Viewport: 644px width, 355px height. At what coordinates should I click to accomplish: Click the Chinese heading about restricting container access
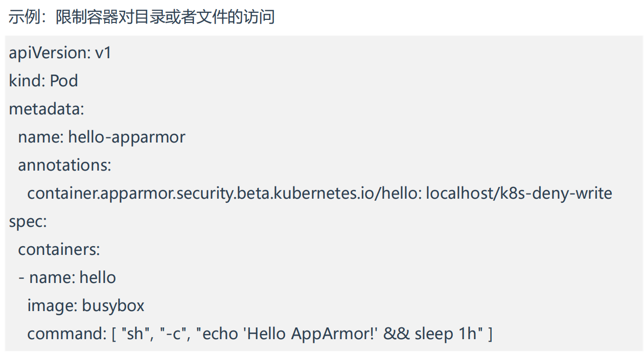(142, 17)
